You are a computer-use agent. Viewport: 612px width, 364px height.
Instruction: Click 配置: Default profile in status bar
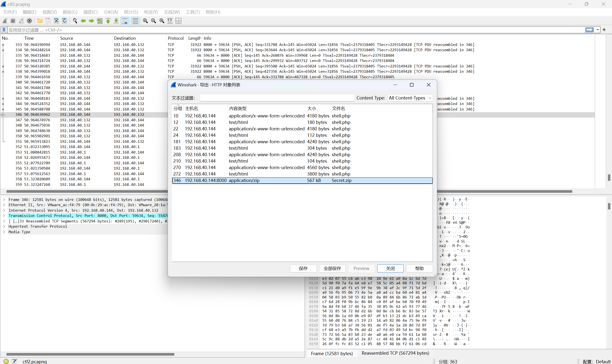[x=596, y=361]
